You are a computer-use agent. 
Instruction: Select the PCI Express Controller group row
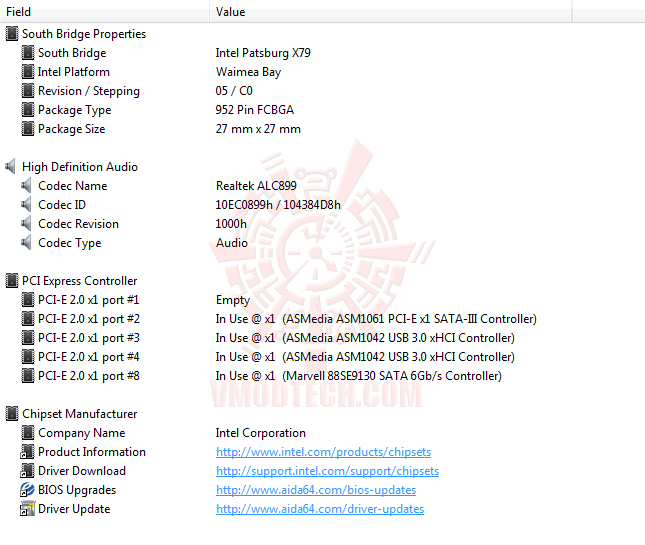79,281
